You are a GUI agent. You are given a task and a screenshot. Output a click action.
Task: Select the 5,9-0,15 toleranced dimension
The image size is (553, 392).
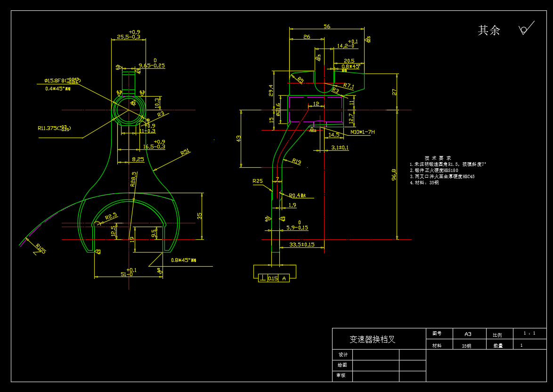click(x=297, y=226)
